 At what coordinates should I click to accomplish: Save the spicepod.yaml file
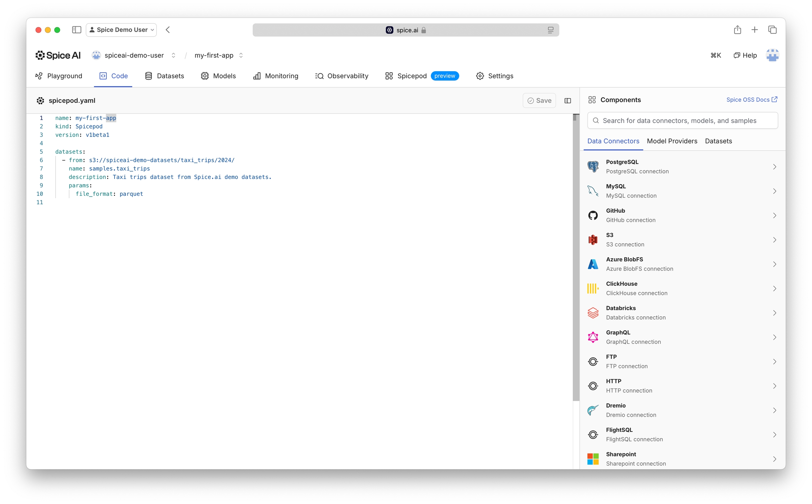(539, 101)
